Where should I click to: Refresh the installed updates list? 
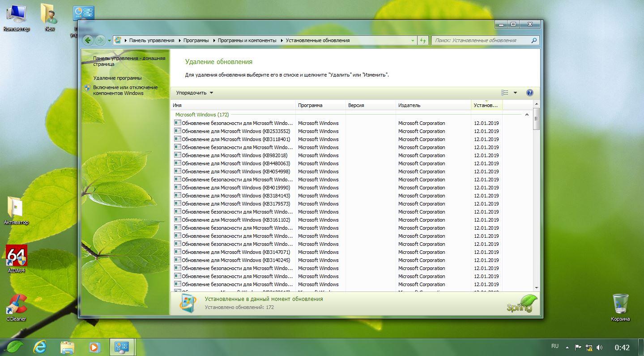[423, 40]
